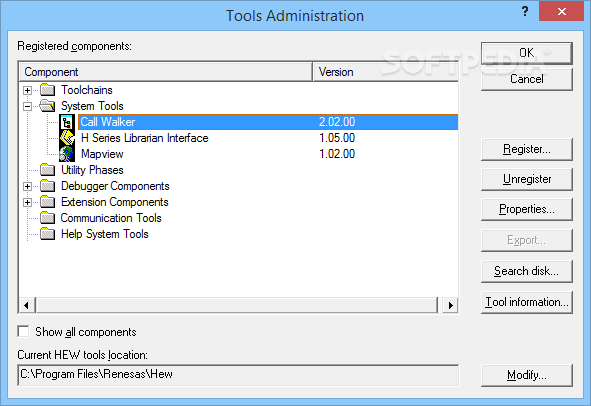Click the horizontal scrollbar left arrow
This screenshot has height=406, width=591.
[x=26, y=305]
